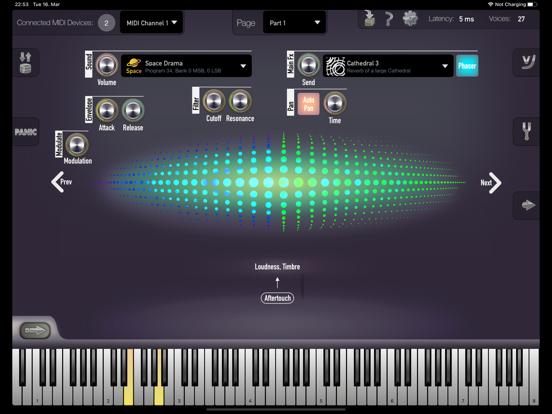Viewport: 552px width, 414px height.
Task: Click the Cutoff knob
Action: tap(214, 101)
